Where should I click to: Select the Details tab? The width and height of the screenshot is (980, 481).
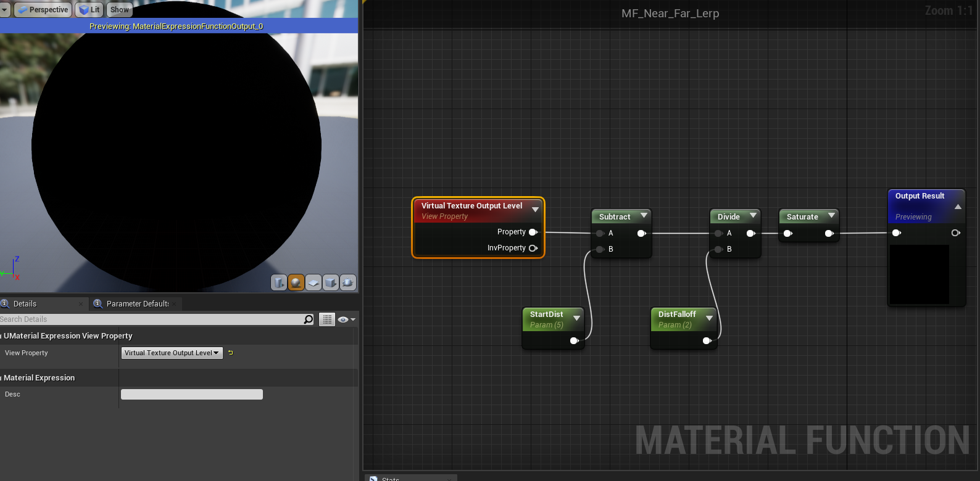tap(25, 303)
